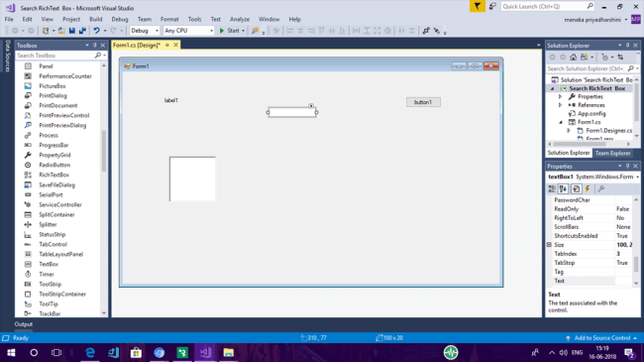Open the Format menu
This screenshot has width=644, height=362.
169,19
